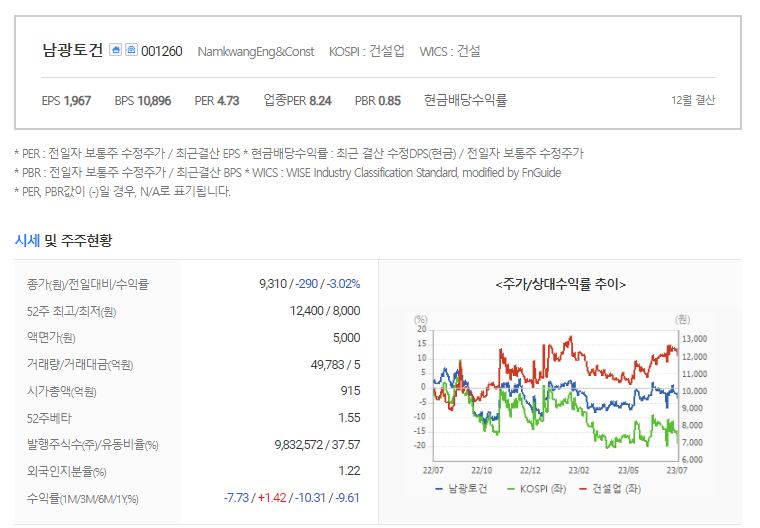Click the 건설업 (좌) red legend entry

(x=610, y=489)
